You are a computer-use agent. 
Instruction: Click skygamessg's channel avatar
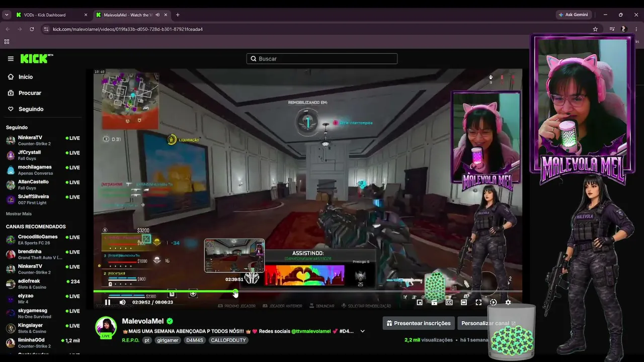point(11,313)
